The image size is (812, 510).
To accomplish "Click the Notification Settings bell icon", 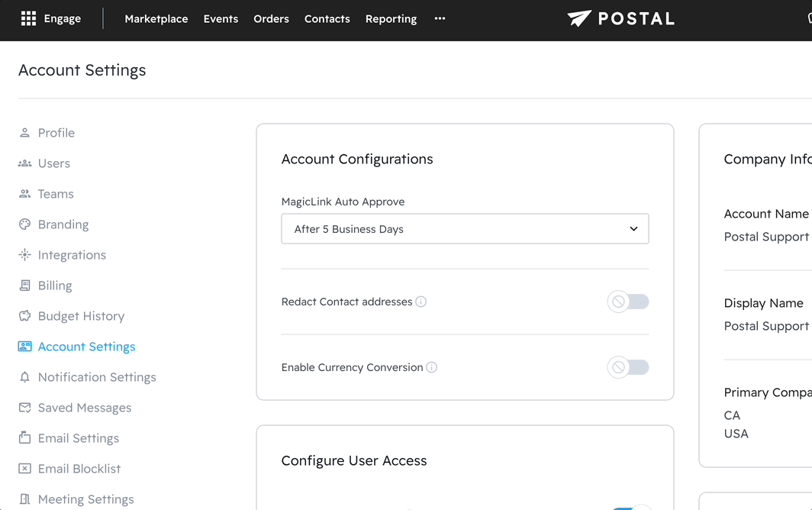I will [x=24, y=377].
